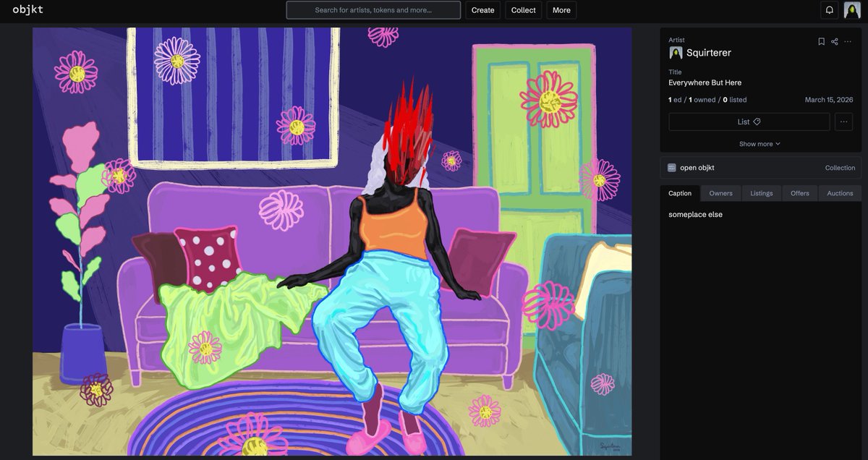Switch to the Listings tab

tap(762, 193)
